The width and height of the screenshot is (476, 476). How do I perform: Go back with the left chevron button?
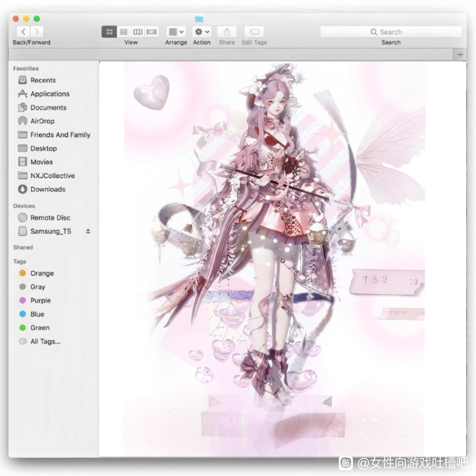(23, 32)
